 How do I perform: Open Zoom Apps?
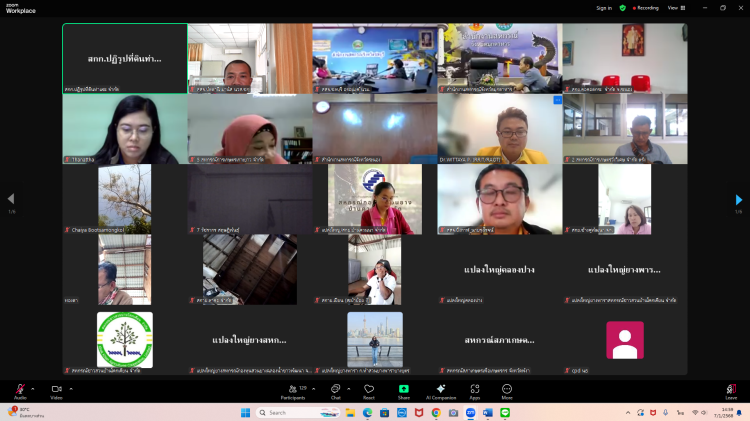coord(474,391)
